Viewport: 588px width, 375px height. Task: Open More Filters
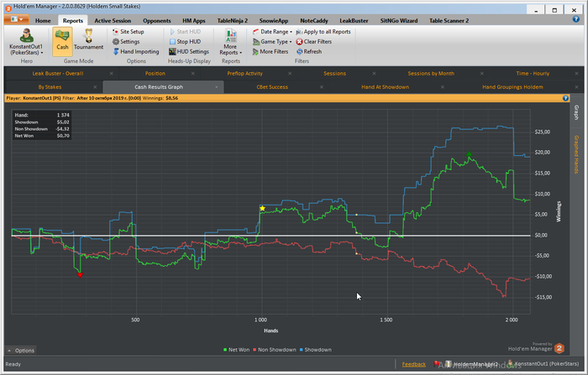pos(270,52)
